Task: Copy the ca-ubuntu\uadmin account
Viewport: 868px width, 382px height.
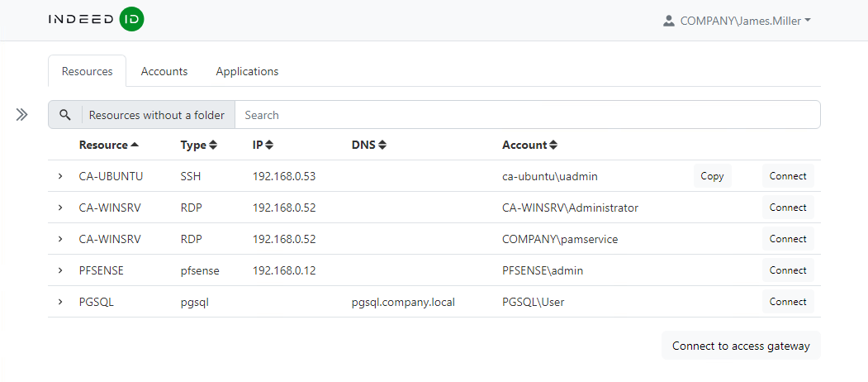Action: pyautogui.click(x=711, y=176)
